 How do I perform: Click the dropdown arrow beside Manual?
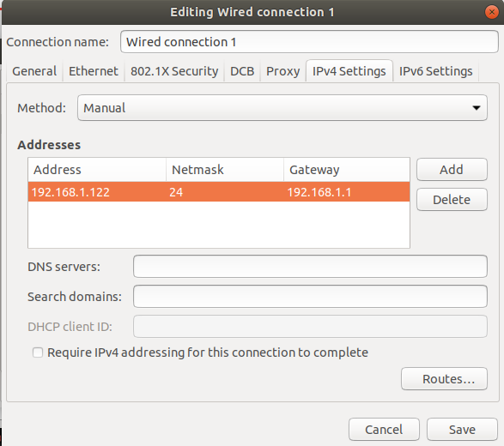477,108
